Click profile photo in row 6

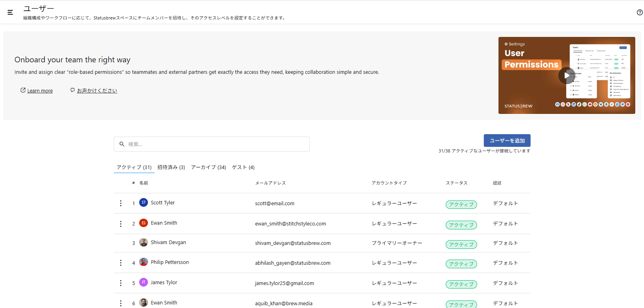(144, 302)
